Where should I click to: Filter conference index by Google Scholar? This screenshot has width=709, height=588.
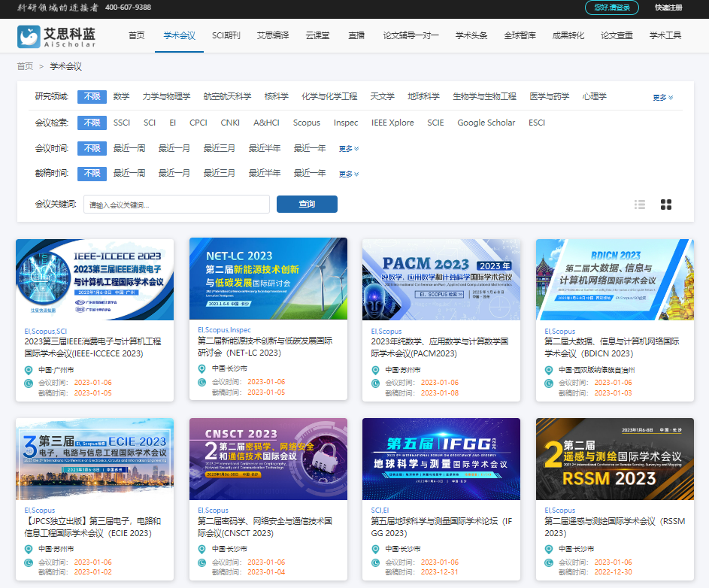click(486, 123)
